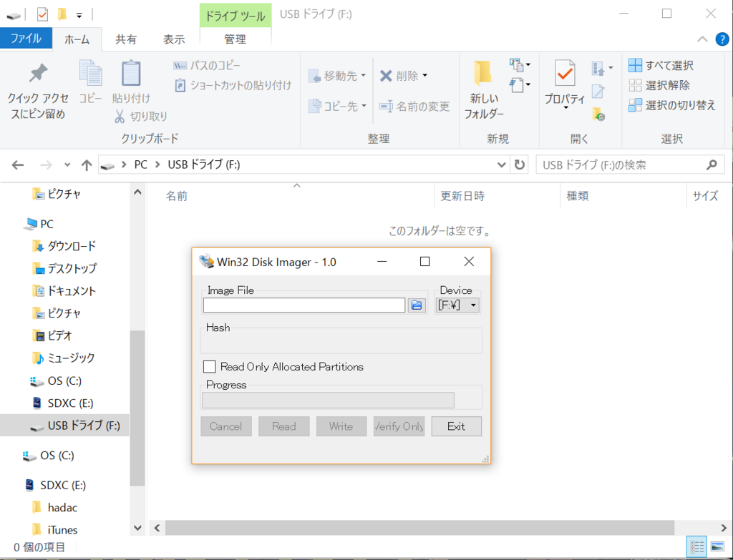
Task: Click the quick access properties icon in the title bar
Action: (x=42, y=15)
